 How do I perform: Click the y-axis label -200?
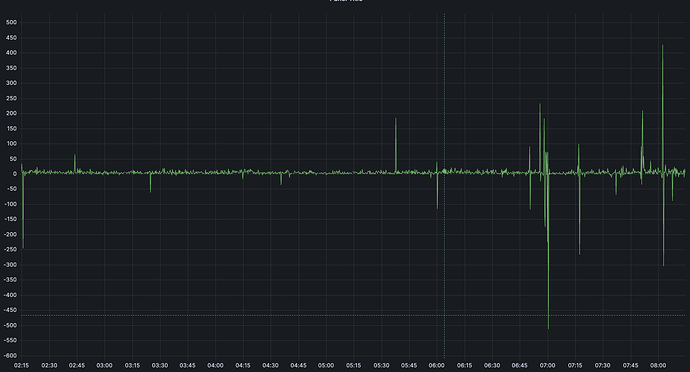tap(11, 235)
